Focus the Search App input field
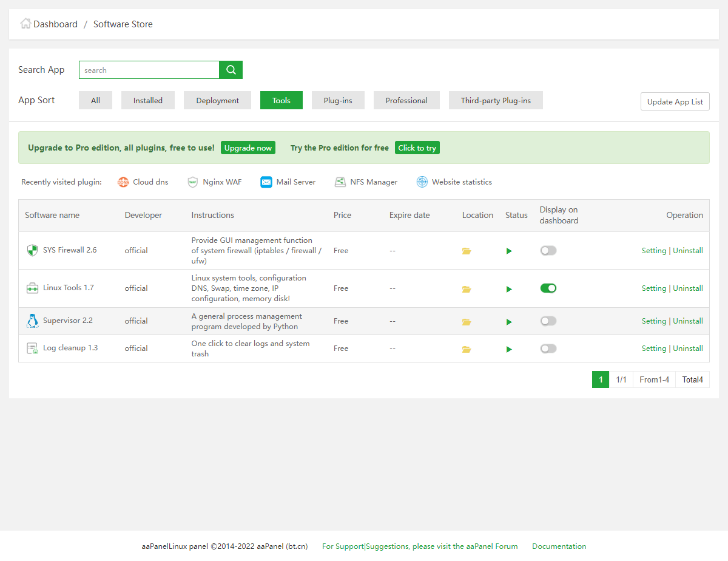 (149, 70)
